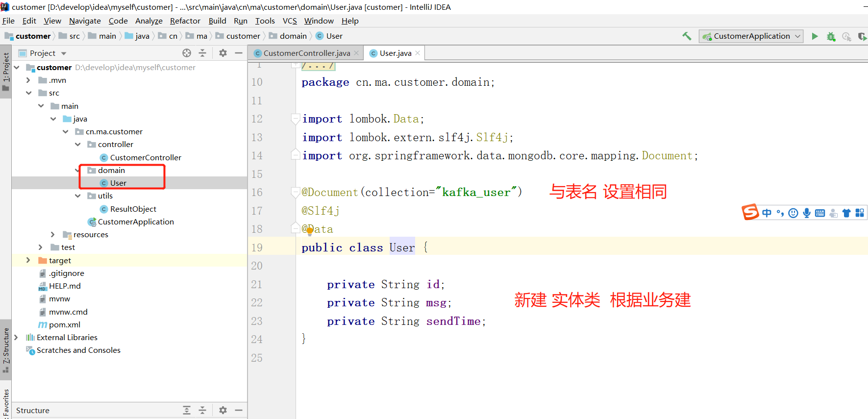Collapse the cn.ma.customer package

click(x=65, y=131)
